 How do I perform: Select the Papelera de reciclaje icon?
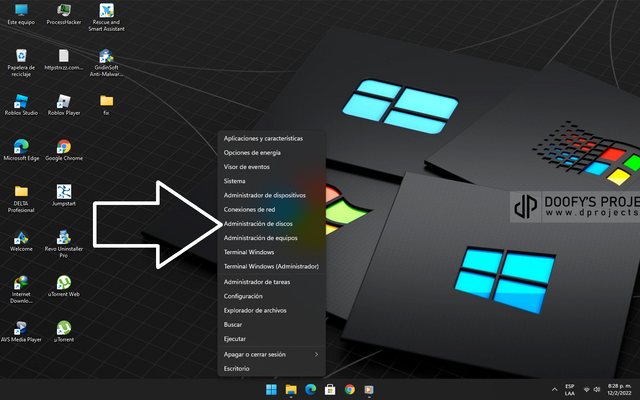tap(21, 62)
